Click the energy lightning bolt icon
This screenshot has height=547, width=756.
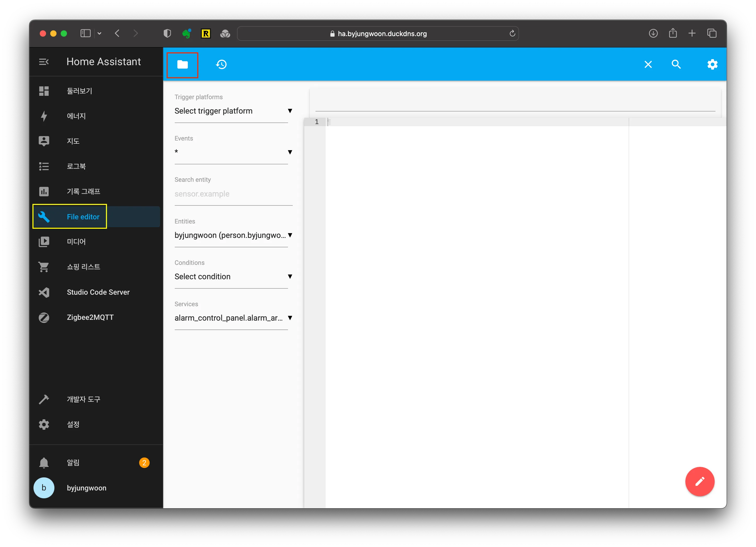click(44, 116)
